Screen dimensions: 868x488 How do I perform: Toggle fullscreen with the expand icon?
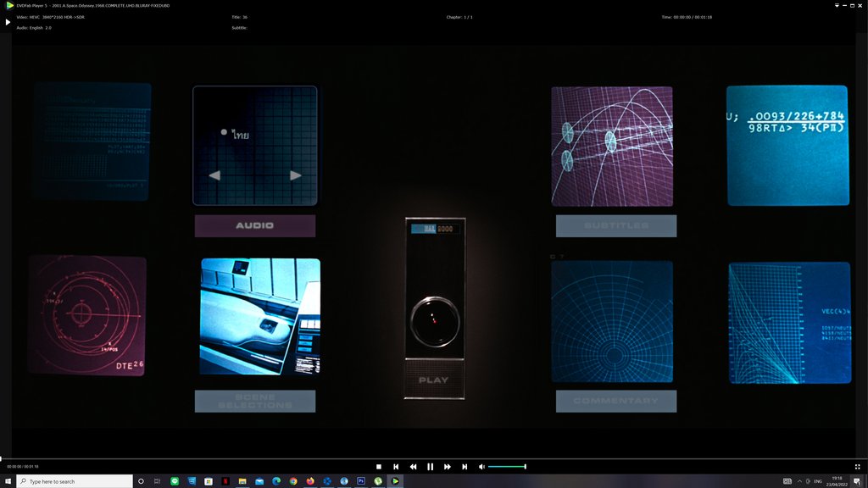point(858,467)
